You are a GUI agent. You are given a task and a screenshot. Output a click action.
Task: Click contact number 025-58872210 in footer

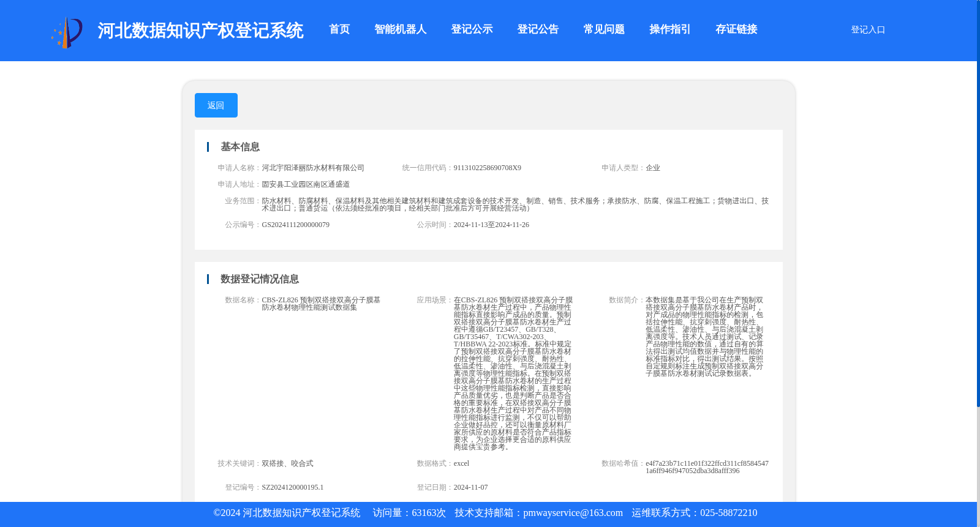(x=728, y=513)
